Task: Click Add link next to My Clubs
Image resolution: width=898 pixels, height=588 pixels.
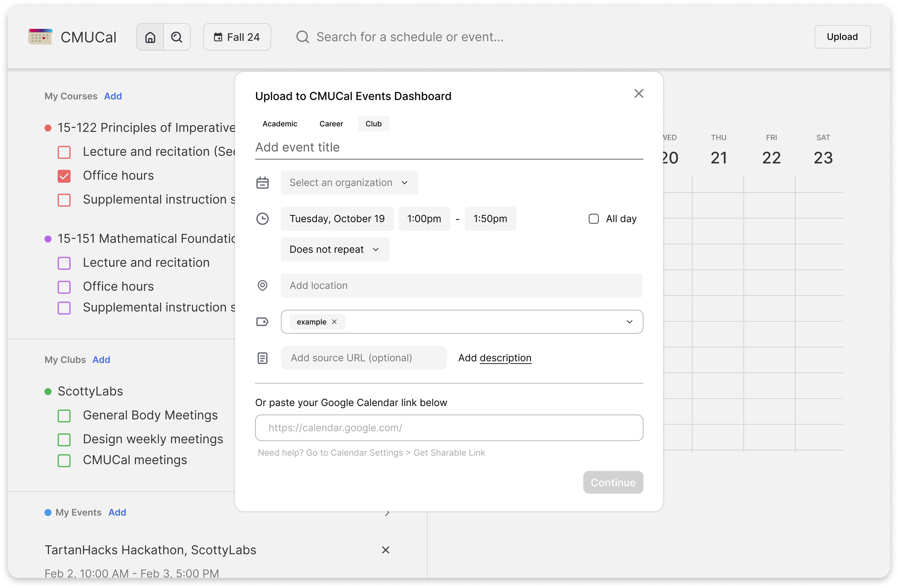Action: point(101,360)
